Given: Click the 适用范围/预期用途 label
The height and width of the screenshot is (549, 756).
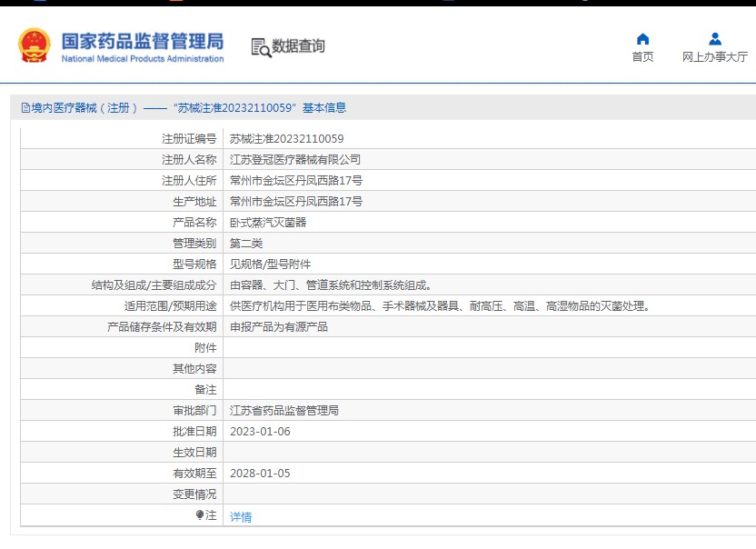Looking at the screenshot, I should click(x=170, y=305).
